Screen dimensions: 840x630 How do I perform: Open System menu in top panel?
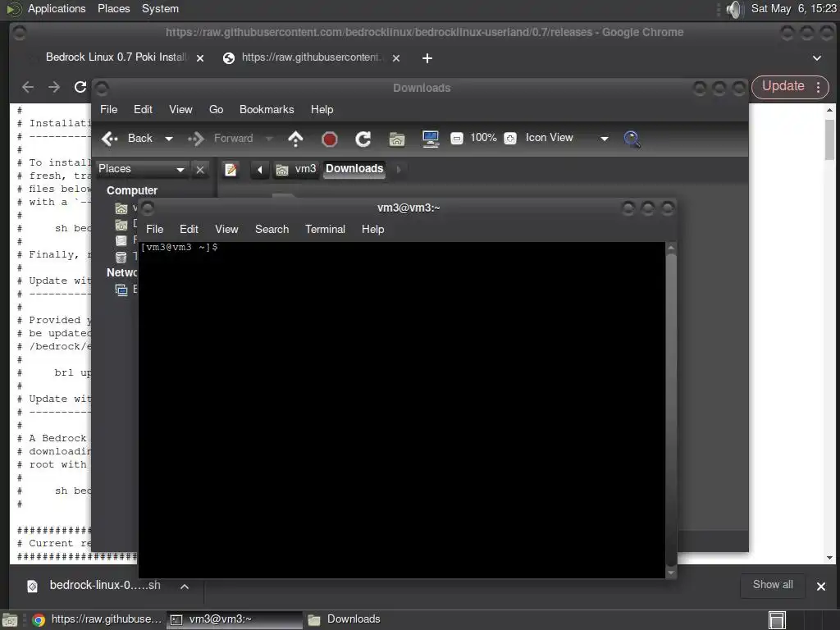coord(160,9)
